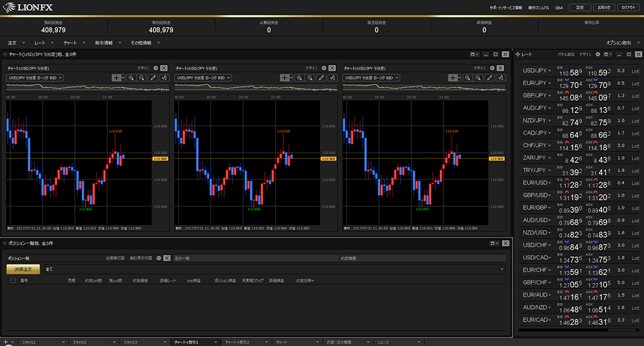Toggle 集計表示切替 in position list

point(140,258)
